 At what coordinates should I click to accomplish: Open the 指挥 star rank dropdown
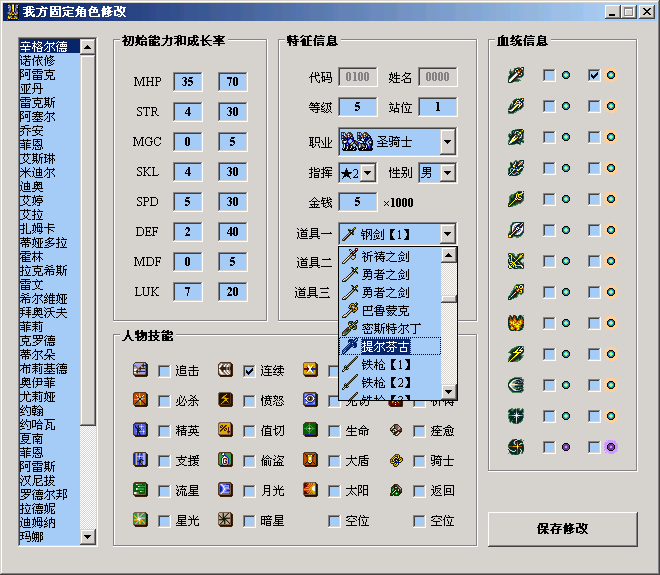pyautogui.click(x=368, y=173)
